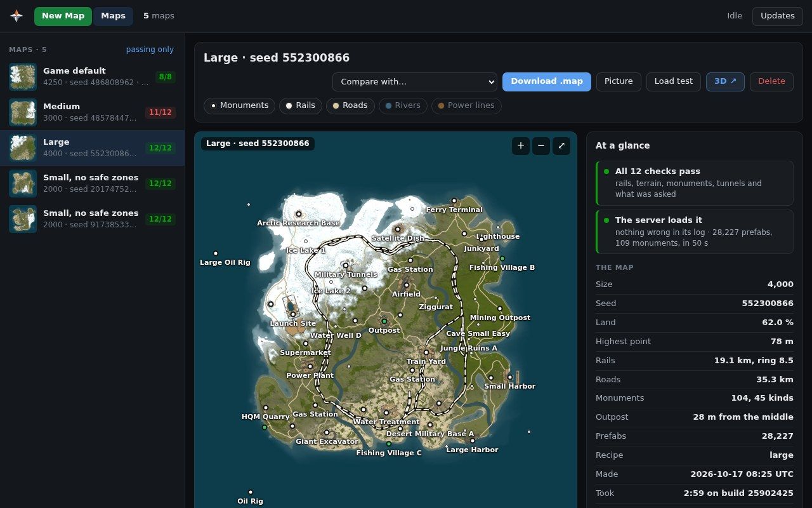Open the 'Compare with…' dropdown
This screenshot has width=812, height=508.
point(415,81)
